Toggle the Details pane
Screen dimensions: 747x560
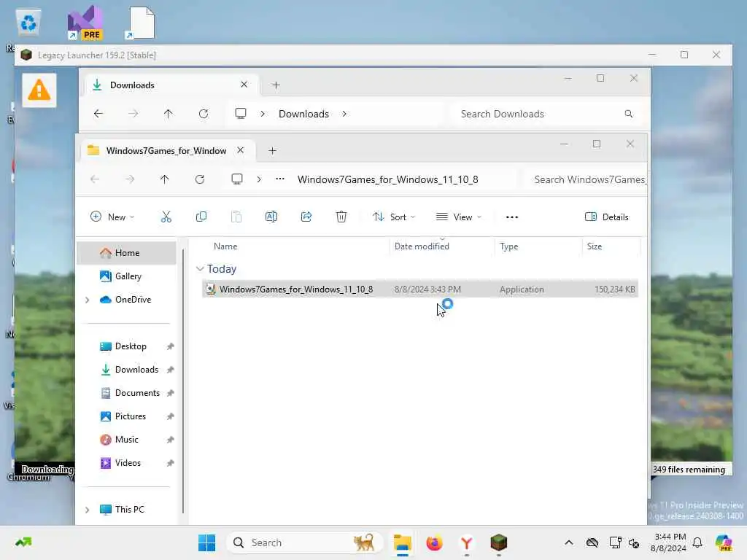(607, 217)
